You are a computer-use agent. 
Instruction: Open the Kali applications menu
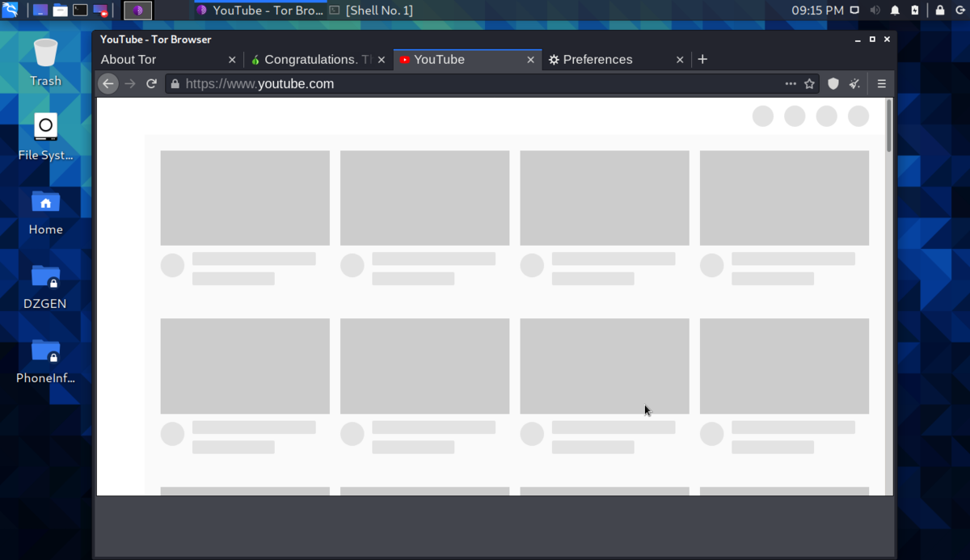(10, 11)
